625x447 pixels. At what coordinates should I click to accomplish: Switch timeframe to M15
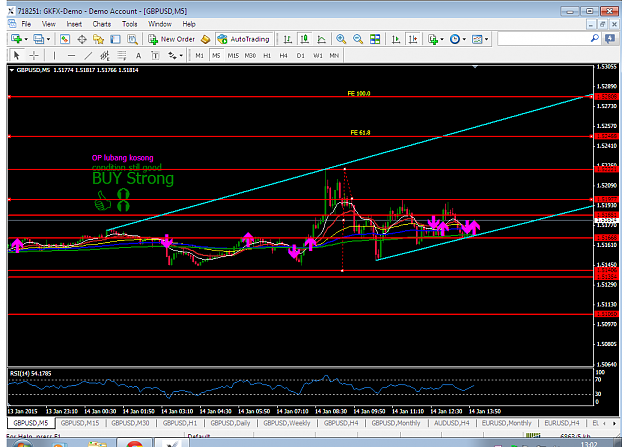pos(233,55)
